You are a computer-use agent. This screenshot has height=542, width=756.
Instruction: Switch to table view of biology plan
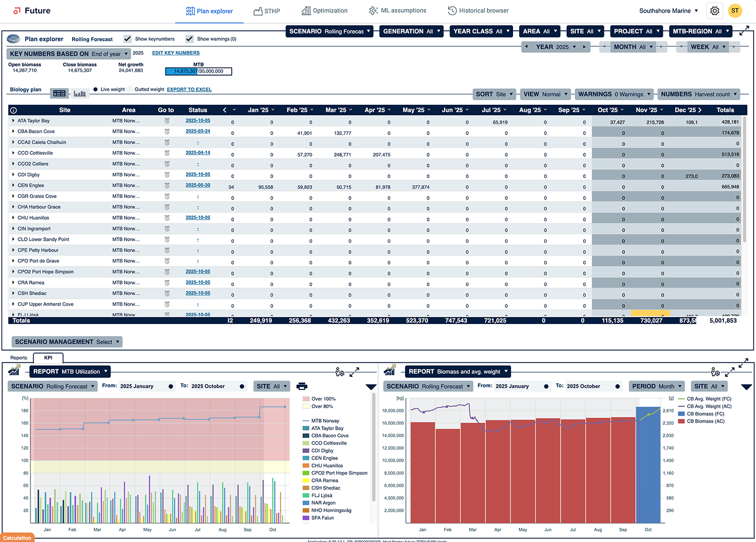click(59, 93)
